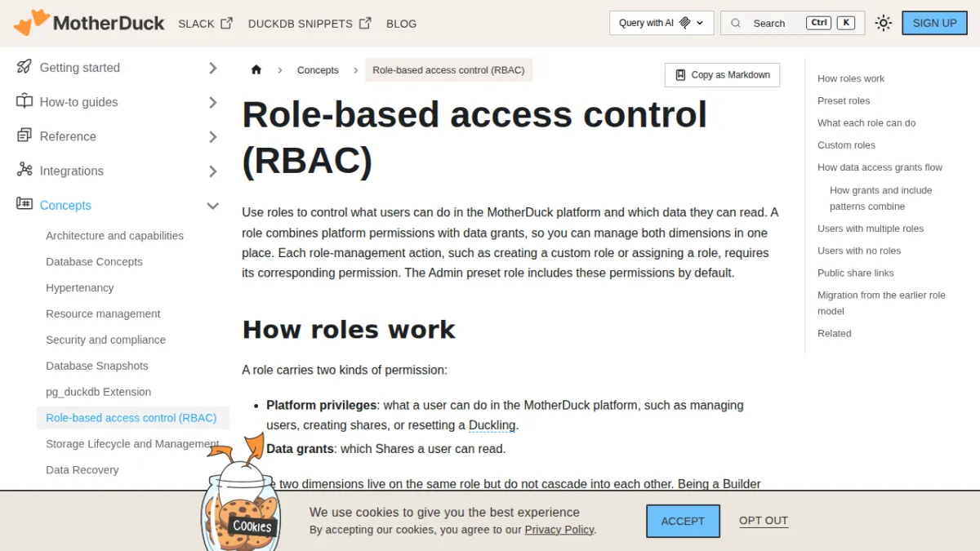Image resolution: width=980 pixels, height=551 pixels.
Task: Open pg_duckdb Extension page
Action: [x=98, y=392]
